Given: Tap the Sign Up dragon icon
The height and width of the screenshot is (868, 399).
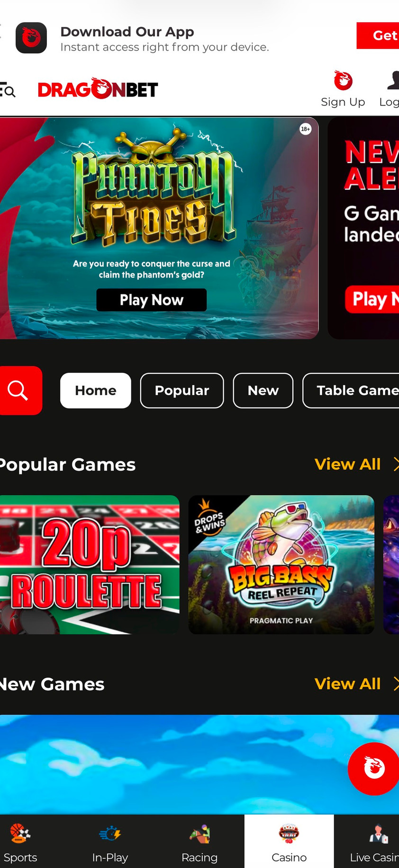Looking at the screenshot, I should tap(343, 80).
